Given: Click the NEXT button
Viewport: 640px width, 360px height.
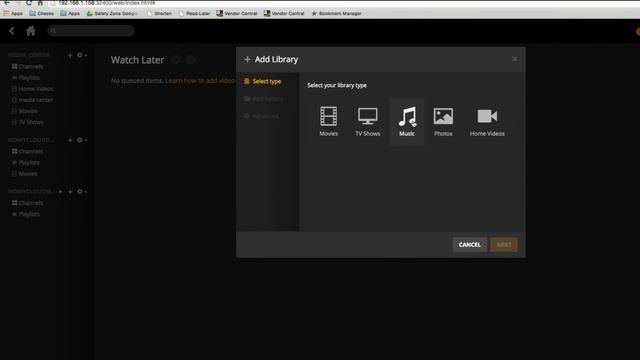Looking at the screenshot, I should coord(504,244).
